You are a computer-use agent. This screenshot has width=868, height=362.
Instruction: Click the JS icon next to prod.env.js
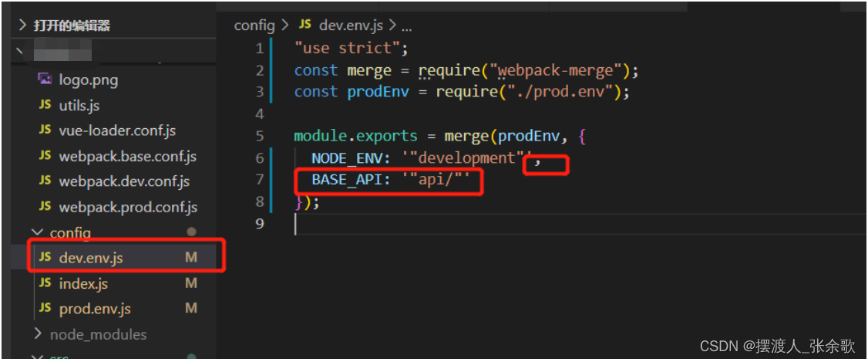click(45, 308)
